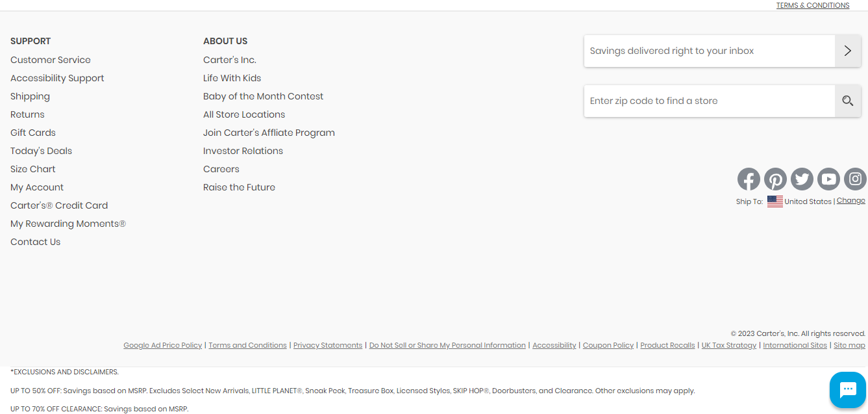
Task: Click the United States flag icon
Action: click(x=775, y=201)
